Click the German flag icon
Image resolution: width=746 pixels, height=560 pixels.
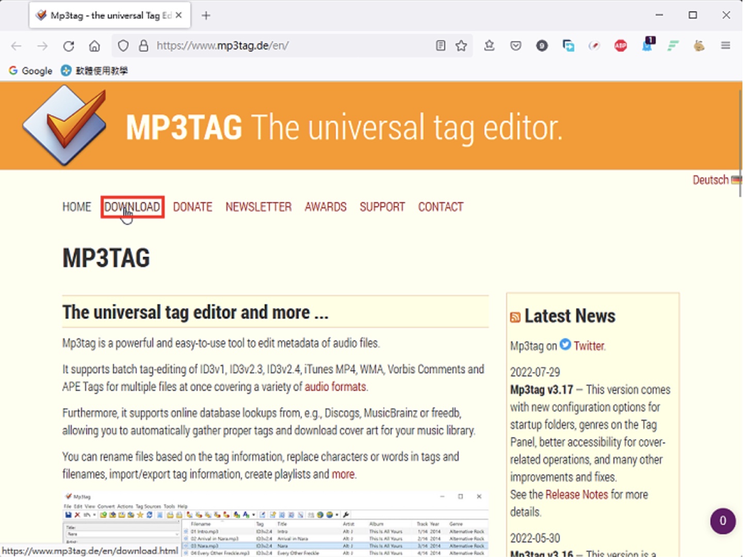coord(739,180)
